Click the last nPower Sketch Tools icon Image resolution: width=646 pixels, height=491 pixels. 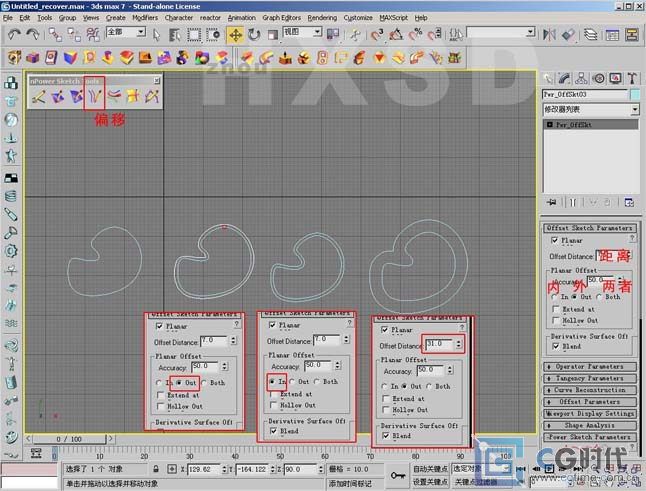(152, 97)
